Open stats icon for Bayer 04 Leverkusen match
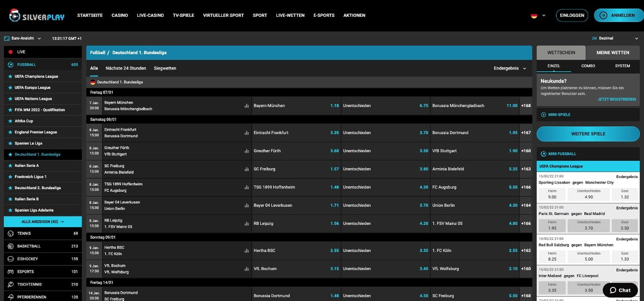644x301 pixels. [246, 206]
